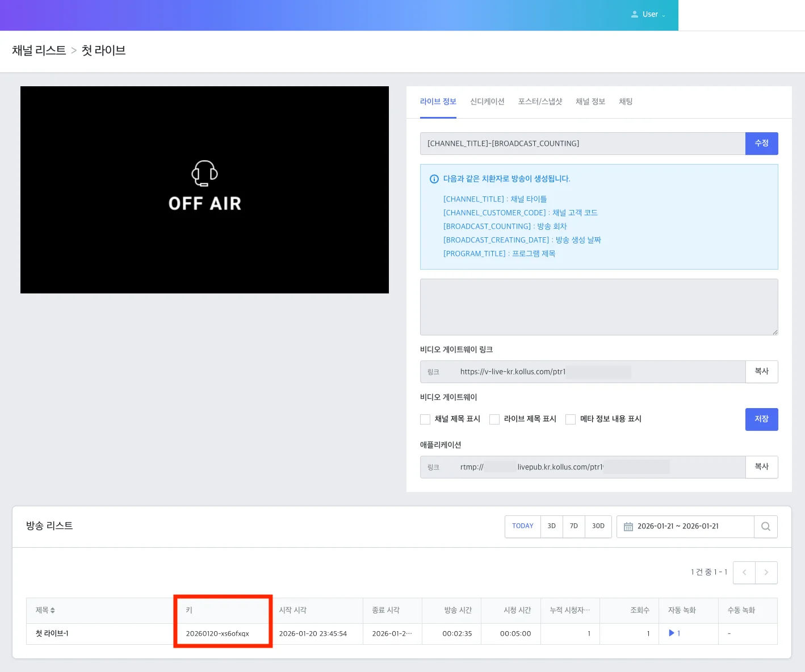
Task: Click the 1 건 중 1 - 1 count
Action: (709, 573)
